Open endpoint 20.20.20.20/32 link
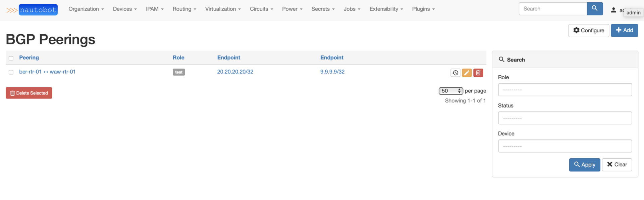The width and height of the screenshot is (644, 200). 235,72
